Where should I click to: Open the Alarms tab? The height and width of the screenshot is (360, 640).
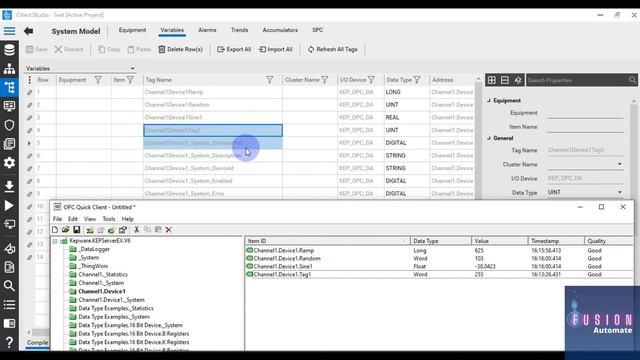pos(207,30)
